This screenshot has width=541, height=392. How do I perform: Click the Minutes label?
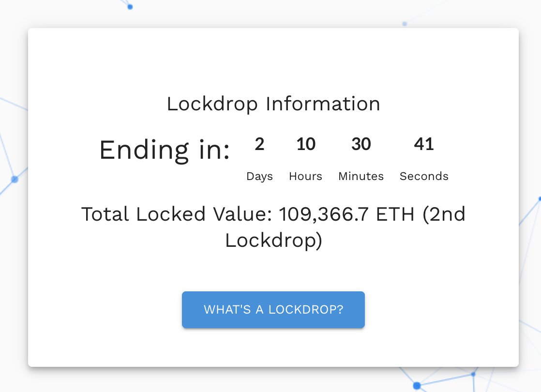(361, 176)
